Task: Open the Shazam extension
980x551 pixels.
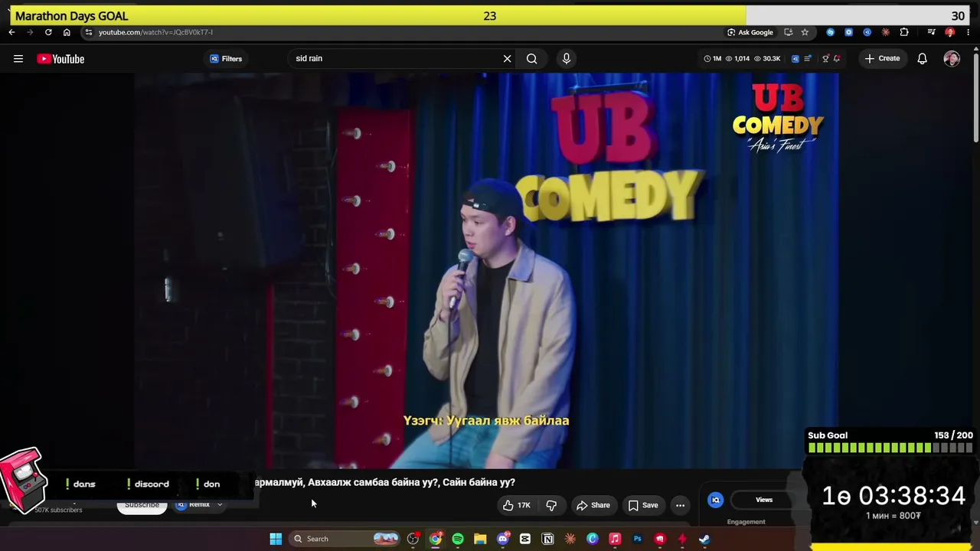Action: coord(830,32)
